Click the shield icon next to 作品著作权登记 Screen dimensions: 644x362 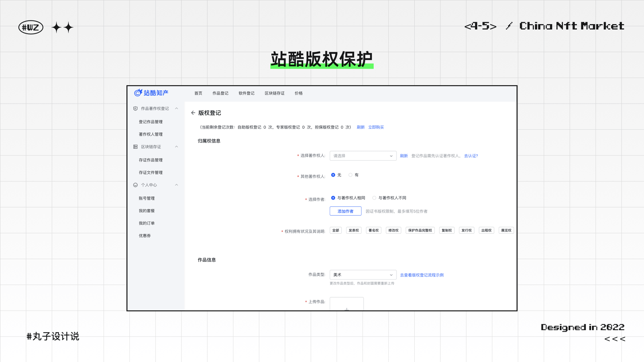136,109
